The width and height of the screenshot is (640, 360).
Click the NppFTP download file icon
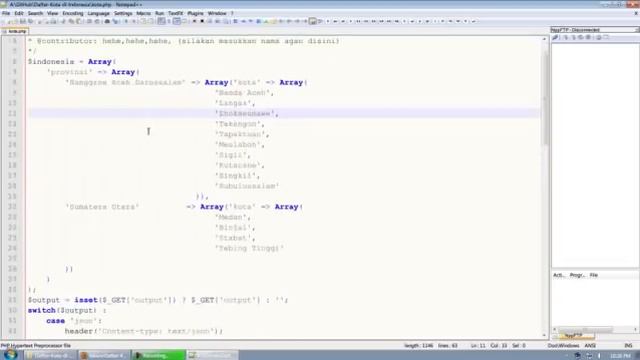(566, 37)
